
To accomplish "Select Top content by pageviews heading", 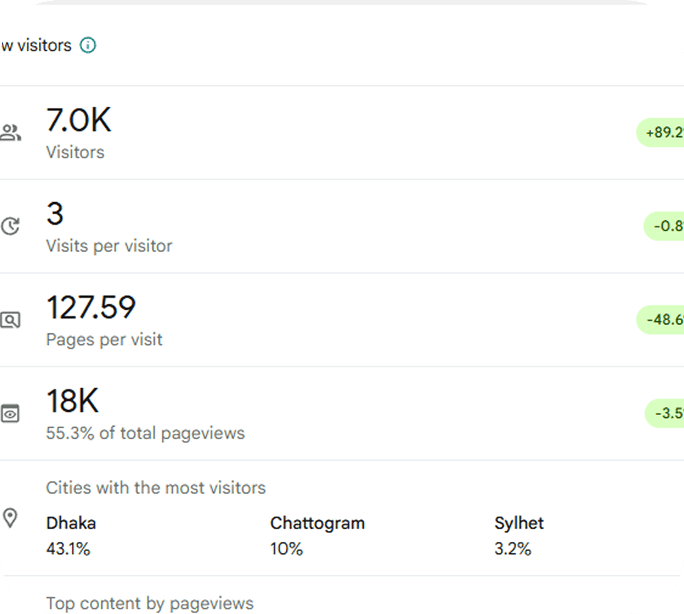I will [150, 604].
